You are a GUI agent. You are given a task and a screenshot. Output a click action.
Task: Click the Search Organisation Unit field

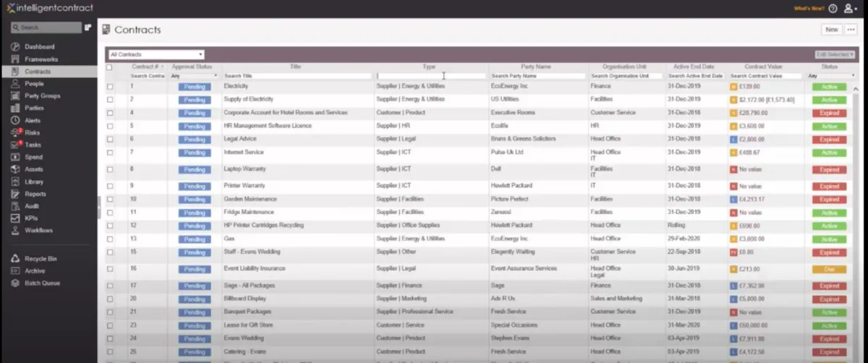click(626, 76)
